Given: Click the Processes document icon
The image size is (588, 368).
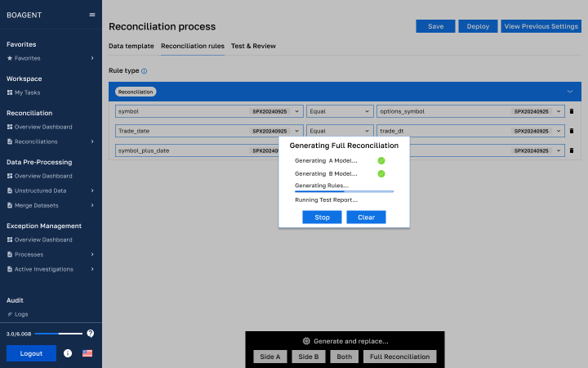Looking at the screenshot, I should (10, 254).
